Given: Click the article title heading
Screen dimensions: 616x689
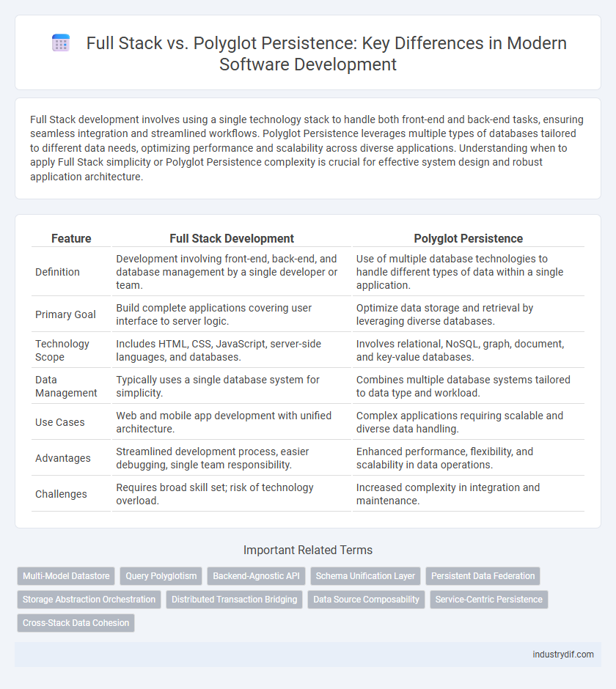Looking at the screenshot, I should point(326,54).
